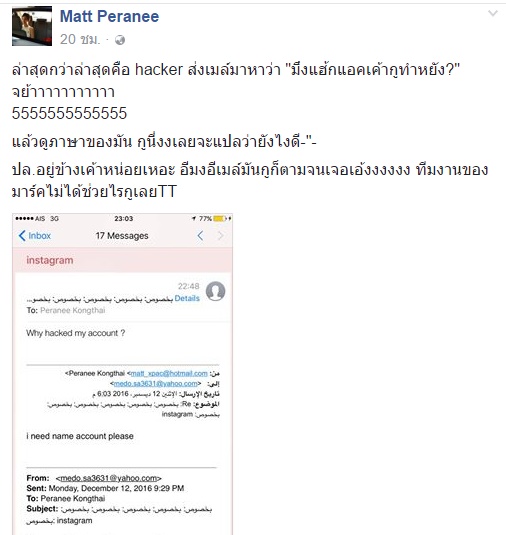Open Matt Peranee's profile picture
This screenshot has height=535, width=506.
pos(32,26)
